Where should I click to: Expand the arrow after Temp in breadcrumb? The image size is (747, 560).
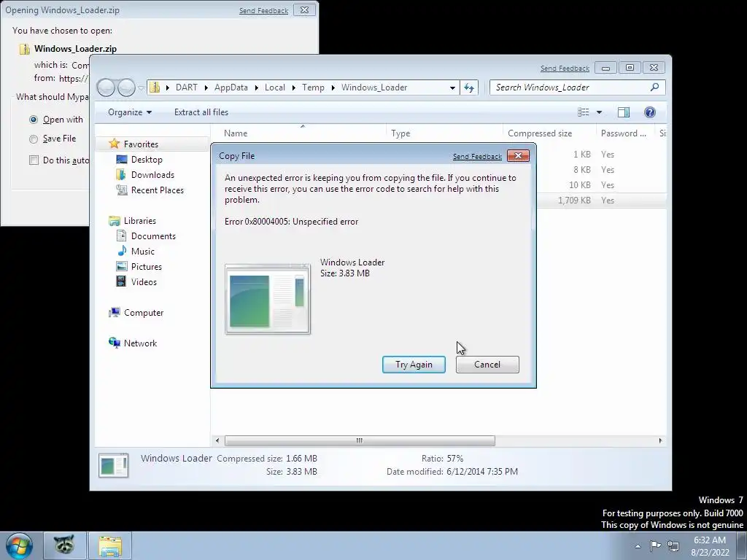333,87
